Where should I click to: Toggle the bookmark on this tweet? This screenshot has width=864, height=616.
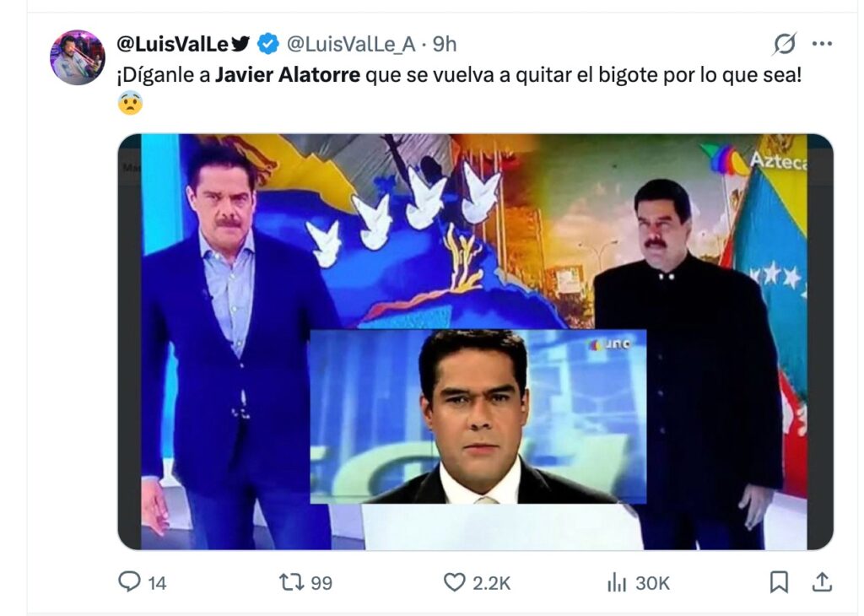click(x=780, y=581)
